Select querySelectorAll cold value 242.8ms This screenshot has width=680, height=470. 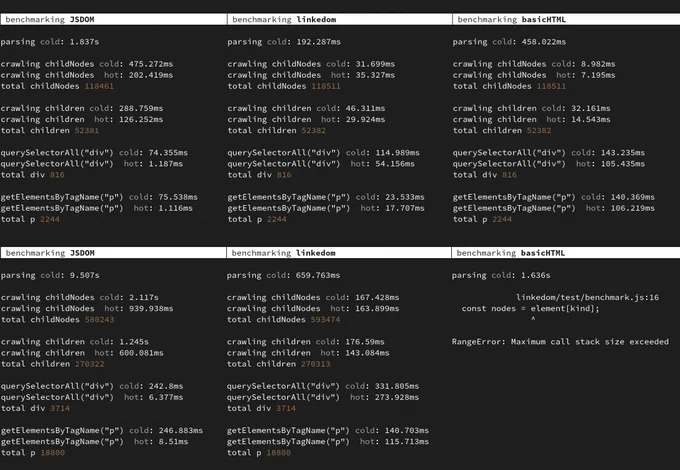pyautogui.click(x=166, y=386)
